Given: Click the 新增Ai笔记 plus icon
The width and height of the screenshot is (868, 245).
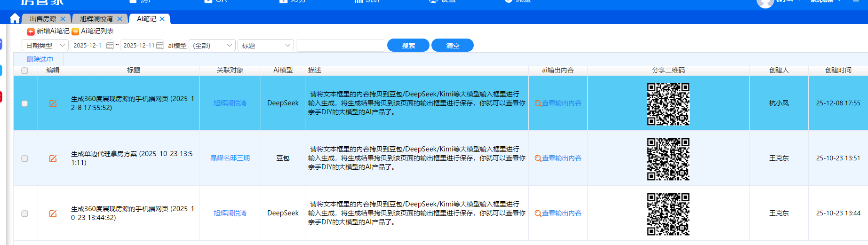Looking at the screenshot, I should 31,32.
